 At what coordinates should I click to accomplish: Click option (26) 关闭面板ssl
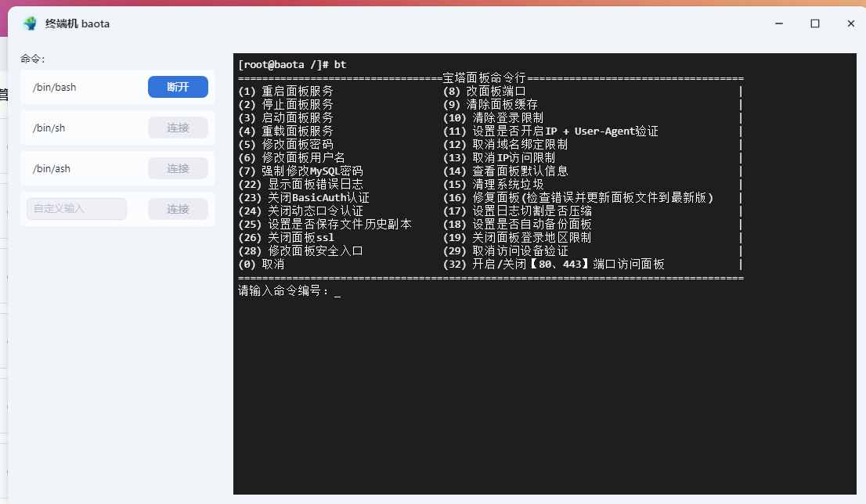pyautogui.click(x=286, y=237)
